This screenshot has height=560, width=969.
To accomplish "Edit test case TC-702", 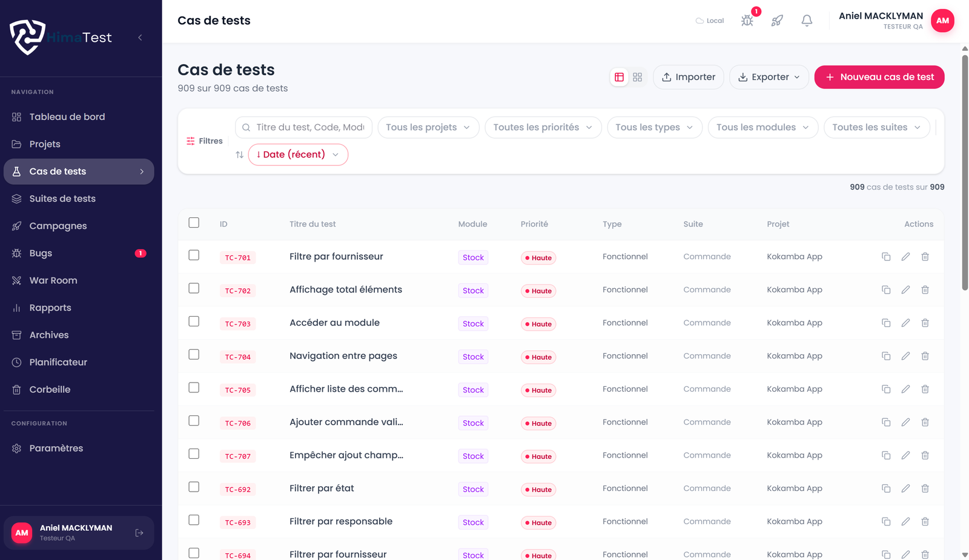I will click(x=905, y=290).
